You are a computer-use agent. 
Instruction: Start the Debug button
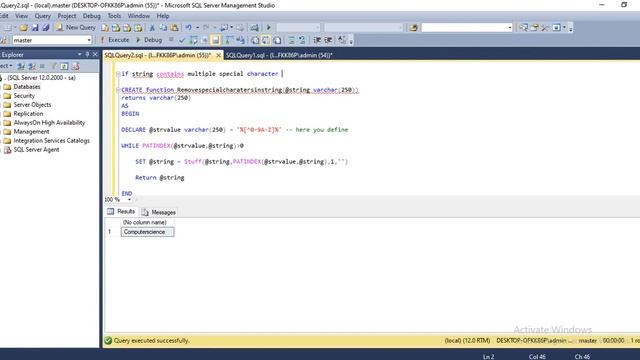pos(149,40)
